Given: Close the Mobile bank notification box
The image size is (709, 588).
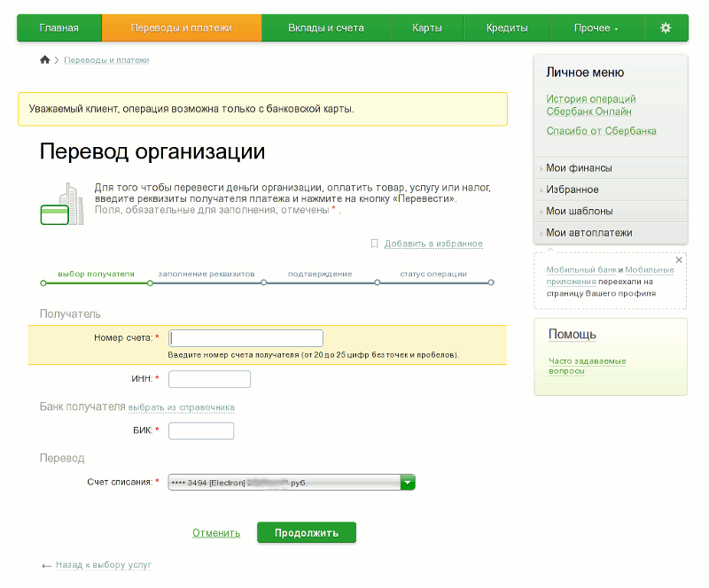Looking at the screenshot, I should (679, 259).
